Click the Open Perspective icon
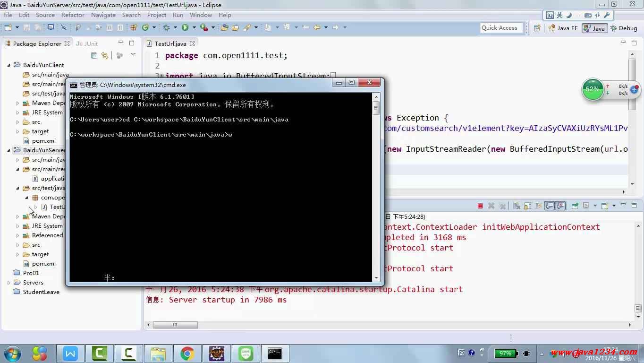Viewport: 644px width, 363px height. coord(537,28)
